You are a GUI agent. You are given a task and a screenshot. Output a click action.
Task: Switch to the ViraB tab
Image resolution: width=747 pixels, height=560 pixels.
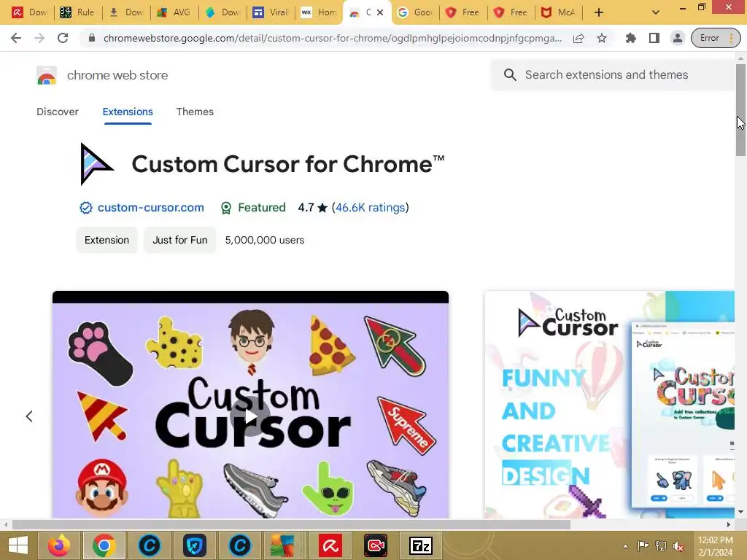[x=271, y=12]
